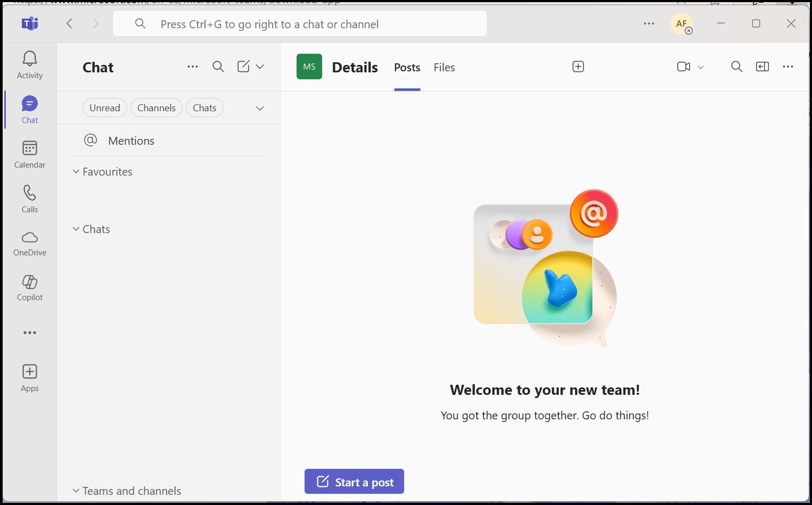Open the Activity bell icon
Viewport: 812px width, 505px height.
(30, 59)
